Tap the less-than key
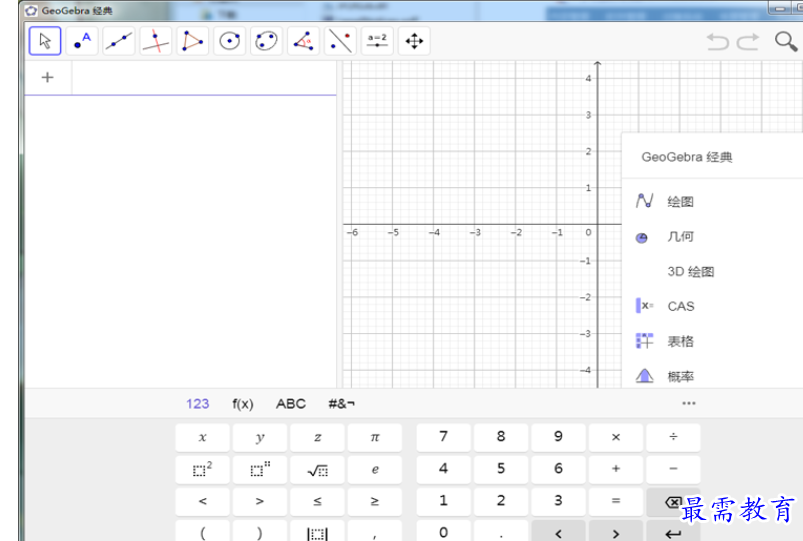This screenshot has width=803, height=541. 202,501
